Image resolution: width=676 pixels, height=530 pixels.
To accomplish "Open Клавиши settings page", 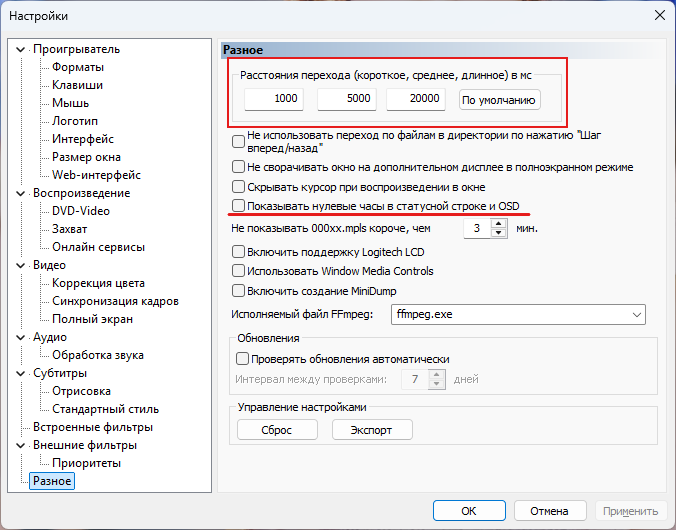I will (77, 85).
